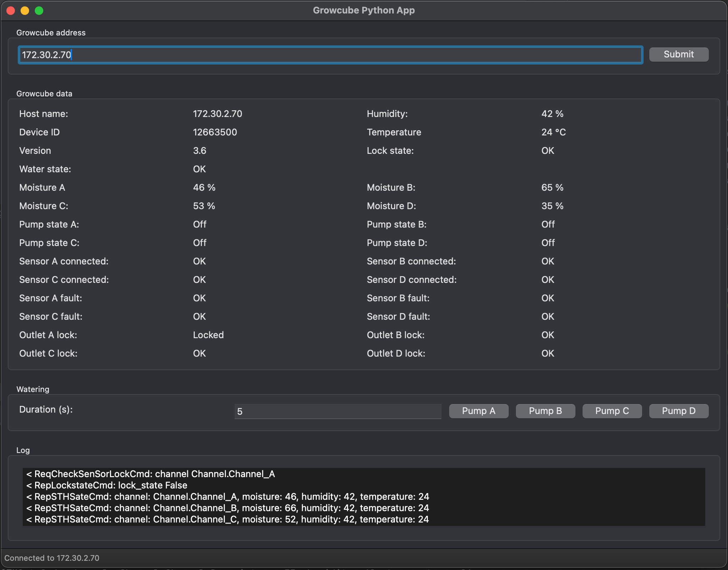728x570 pixels.
Task: Click the Channel_B moisture 66 log line
Action: [228, 508]
